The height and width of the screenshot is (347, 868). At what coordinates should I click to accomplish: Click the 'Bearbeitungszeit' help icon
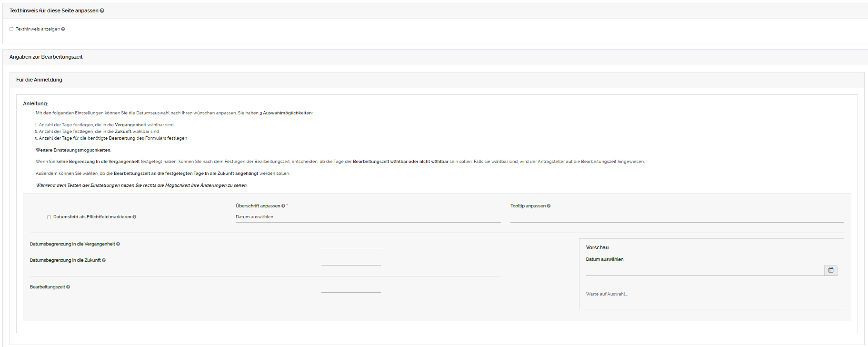tap(68, 287)
